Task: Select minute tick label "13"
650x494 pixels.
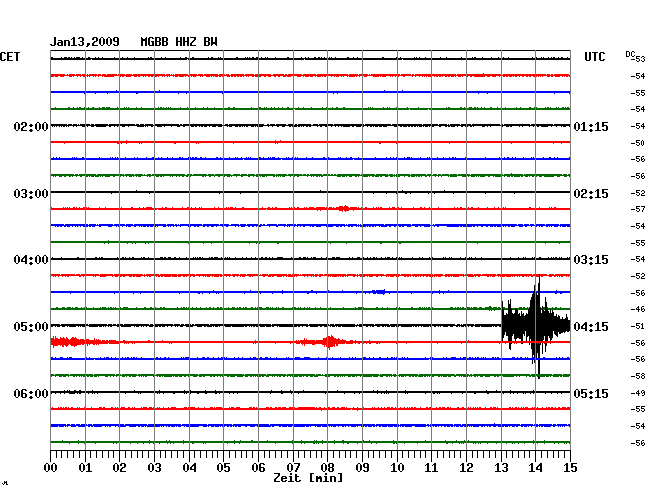Action: (x=501, y=468)
